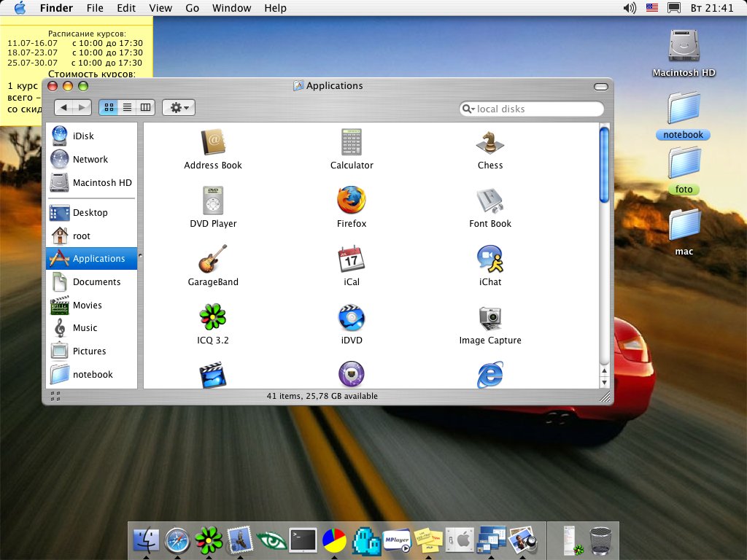This screenshot has height=560, width=747.
Task: Switch to Stickies in the Dock
Action: (x=428, y=540)
